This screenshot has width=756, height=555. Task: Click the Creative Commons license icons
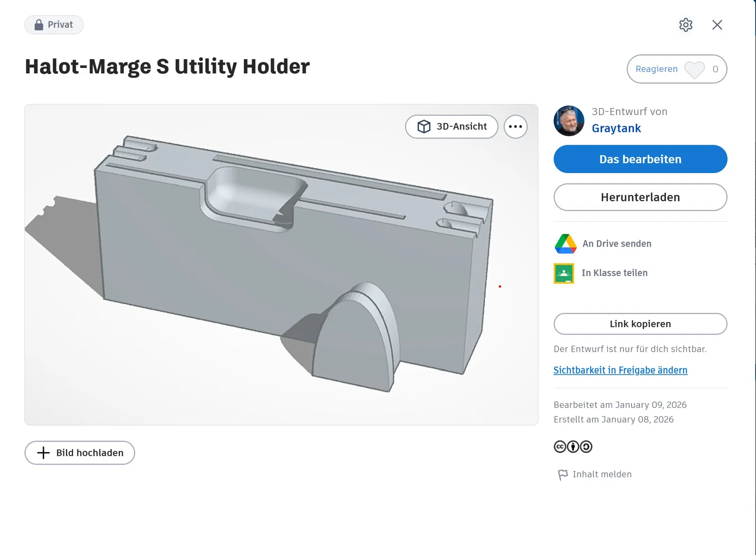point(573,447)
